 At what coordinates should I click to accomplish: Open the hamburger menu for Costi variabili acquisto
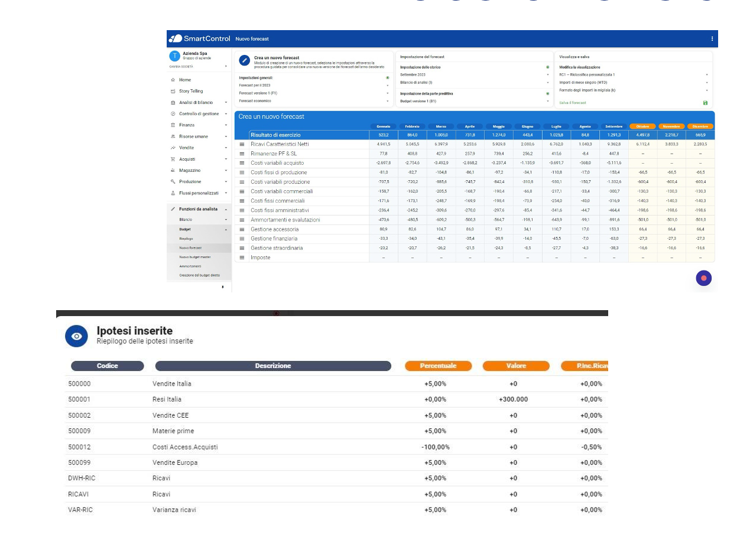(x=242, y=163)
